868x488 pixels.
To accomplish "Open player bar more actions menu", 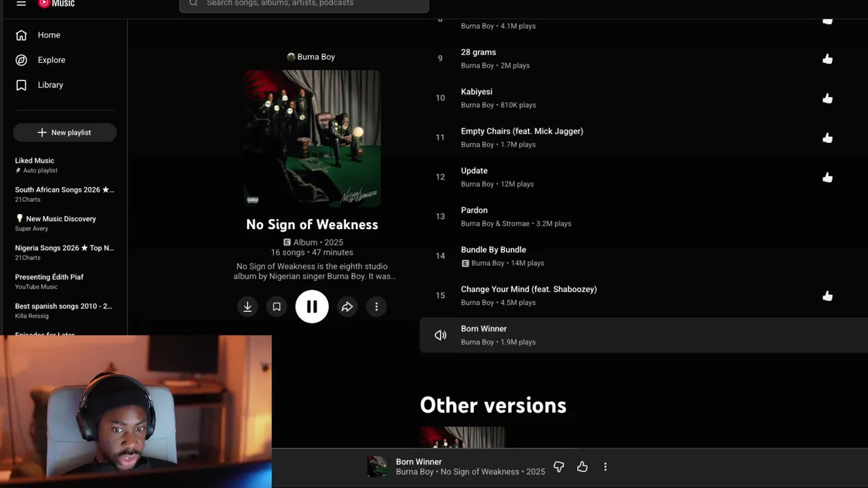I will point(605,467).
